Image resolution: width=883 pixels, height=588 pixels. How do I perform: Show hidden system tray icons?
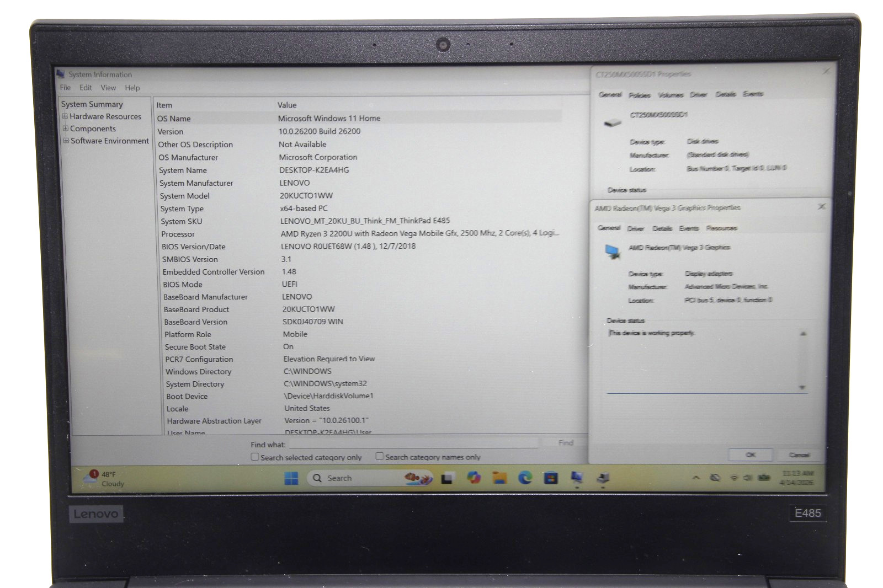pyautogui.click(x=696, y=478)
